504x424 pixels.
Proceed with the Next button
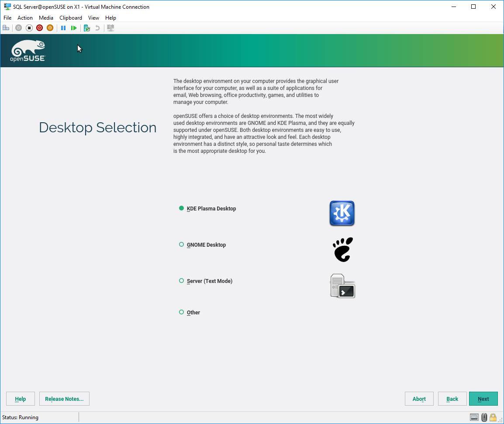483,399
